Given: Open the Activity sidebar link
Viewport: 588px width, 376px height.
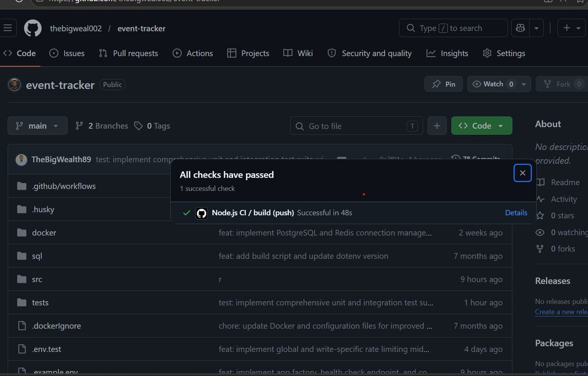Looking at the screenshot, I should tap(557, 199).
